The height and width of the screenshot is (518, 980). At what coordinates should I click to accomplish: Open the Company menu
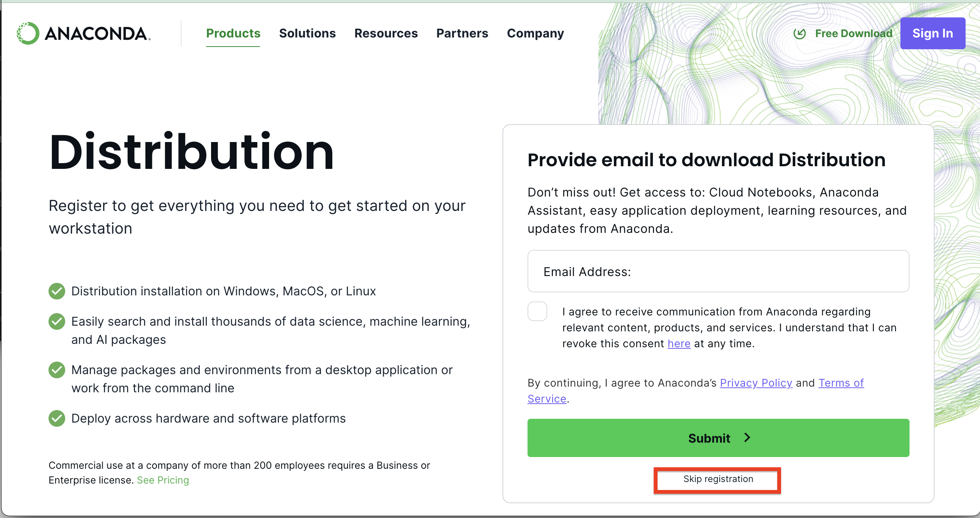(535, 33)
